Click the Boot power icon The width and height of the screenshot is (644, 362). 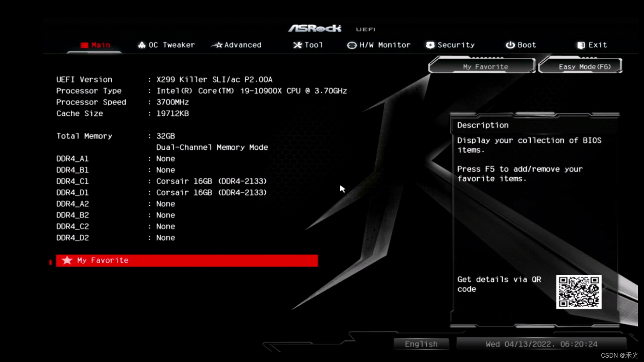pos(510,45)
